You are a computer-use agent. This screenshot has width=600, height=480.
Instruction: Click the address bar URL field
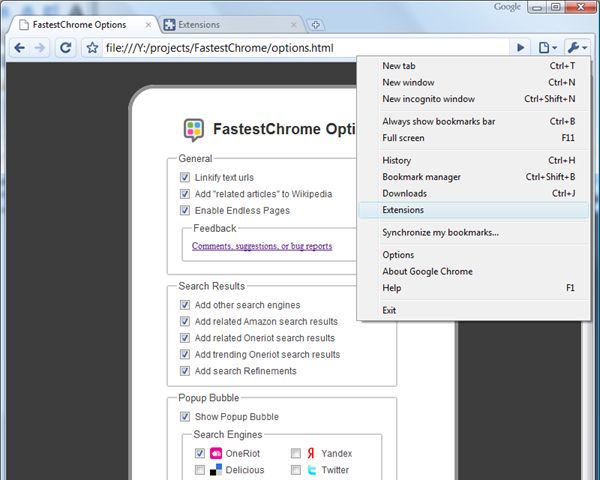pos(305,48)
